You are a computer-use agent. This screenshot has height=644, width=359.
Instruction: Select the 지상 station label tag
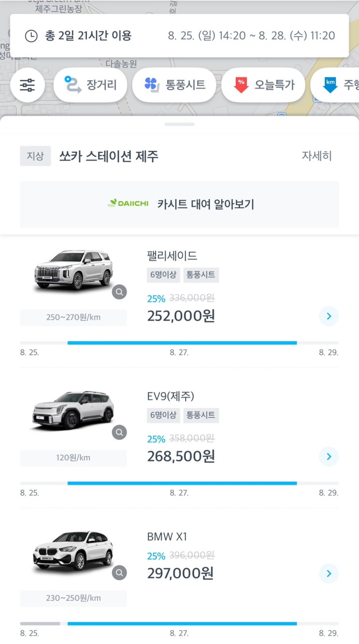(35, 156)
